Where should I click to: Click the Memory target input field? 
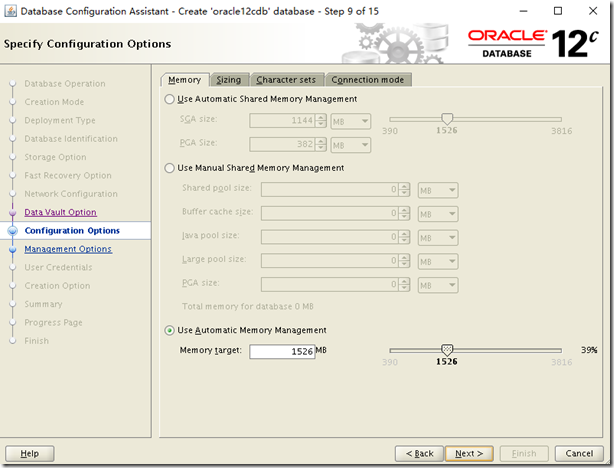(x=282, y=351)
